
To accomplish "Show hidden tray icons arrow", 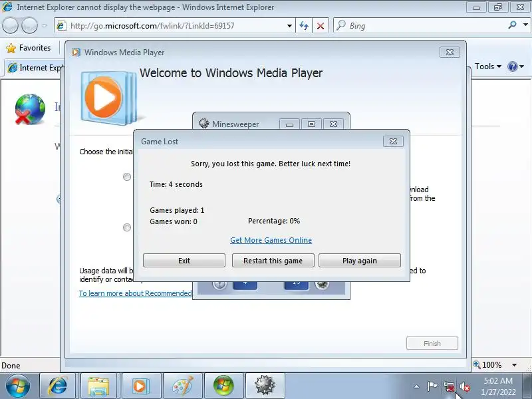I will [x=417, y=386].
